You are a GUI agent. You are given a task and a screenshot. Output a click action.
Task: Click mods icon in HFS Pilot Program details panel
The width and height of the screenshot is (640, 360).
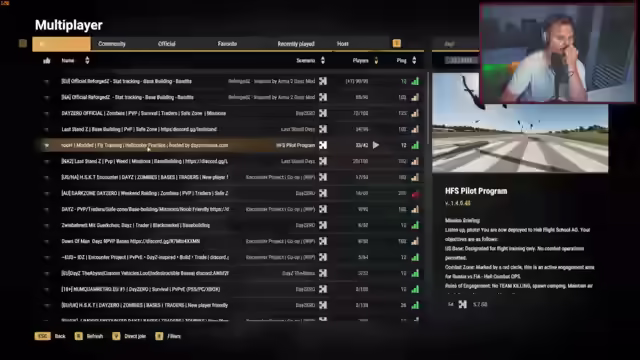point(462,304)
